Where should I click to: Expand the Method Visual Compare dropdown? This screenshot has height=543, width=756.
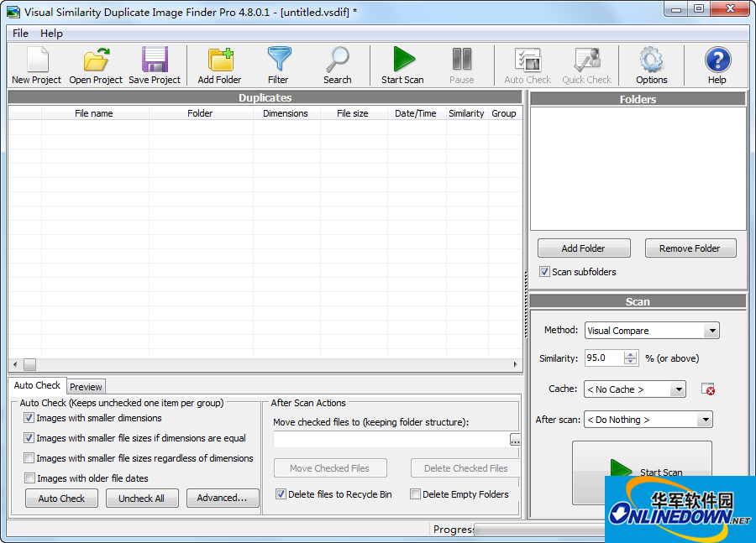[x=711, y=331]
